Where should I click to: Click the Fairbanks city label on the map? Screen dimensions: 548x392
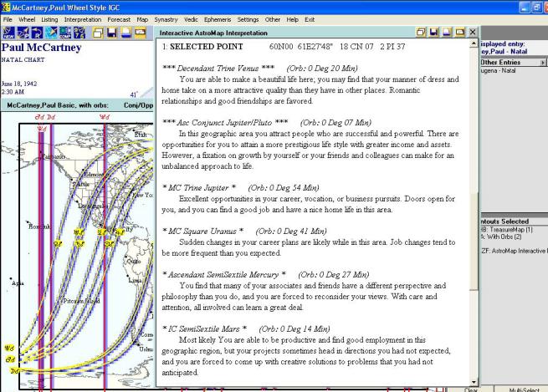(x=53, y=156)
